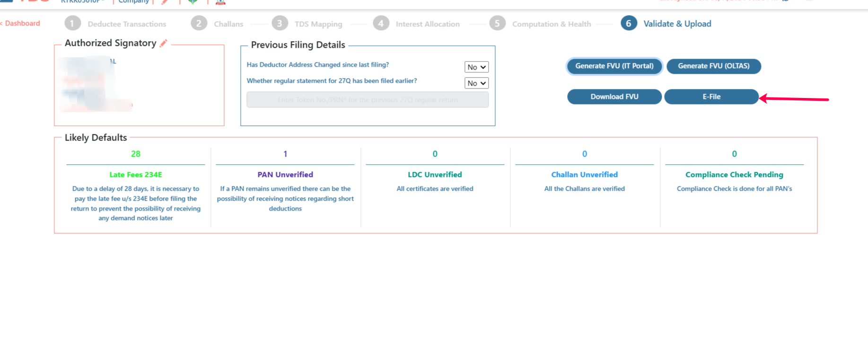
Task: Click the 'If a PAN remains unverified' description
Action: [285, 199]
